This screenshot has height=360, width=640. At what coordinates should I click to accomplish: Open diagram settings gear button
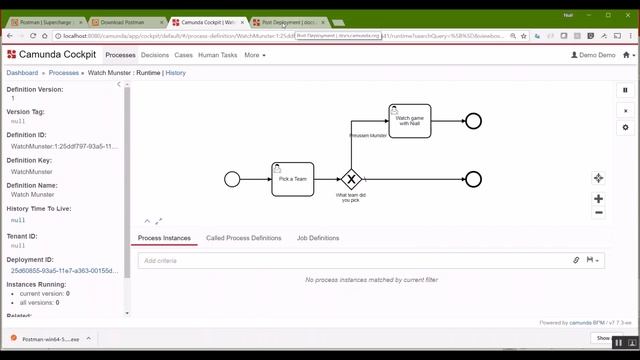click(x=625, y=127)
